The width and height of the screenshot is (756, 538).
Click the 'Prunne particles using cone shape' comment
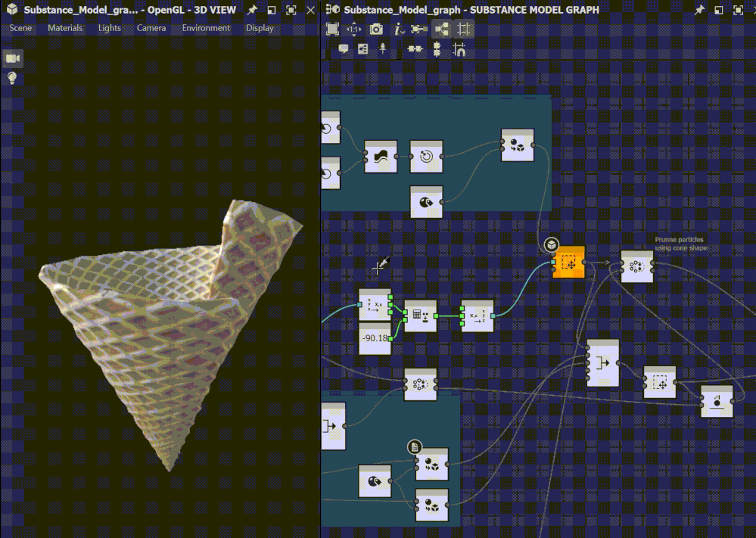click(x=678, y=243)
